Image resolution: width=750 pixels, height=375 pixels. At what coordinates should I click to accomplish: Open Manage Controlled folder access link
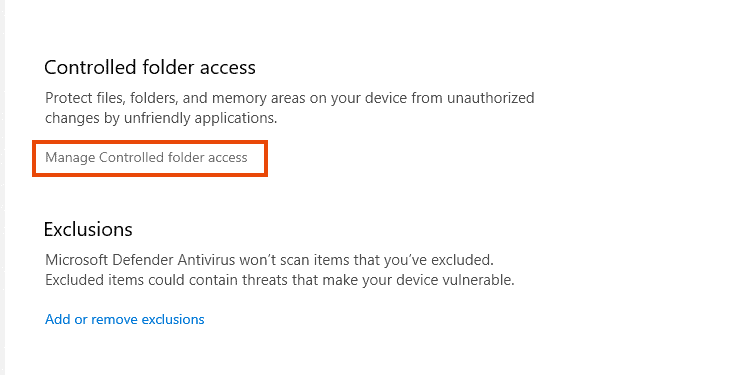coord(146,157)
